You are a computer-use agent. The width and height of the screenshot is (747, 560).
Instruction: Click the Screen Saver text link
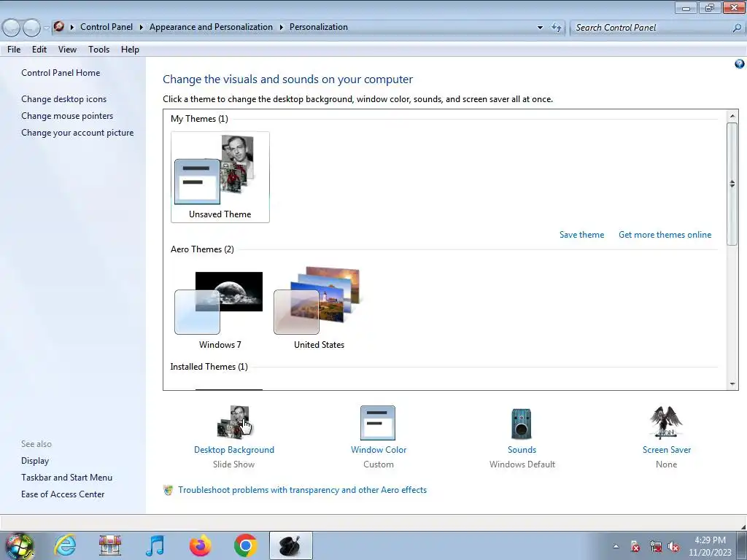click(x=666, y=449)
